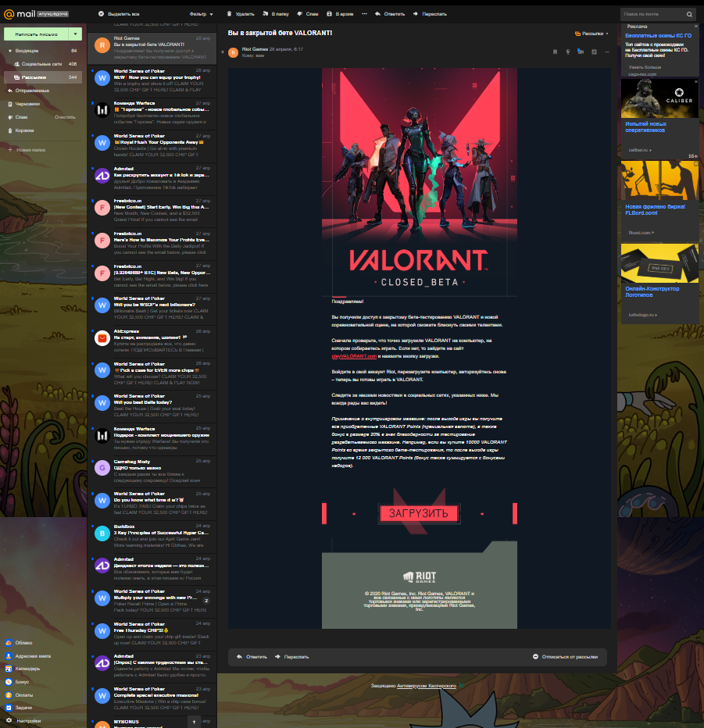Open the AliExpress email in list
This screenshot has height=728, width=704.
(x=152, y=341)
